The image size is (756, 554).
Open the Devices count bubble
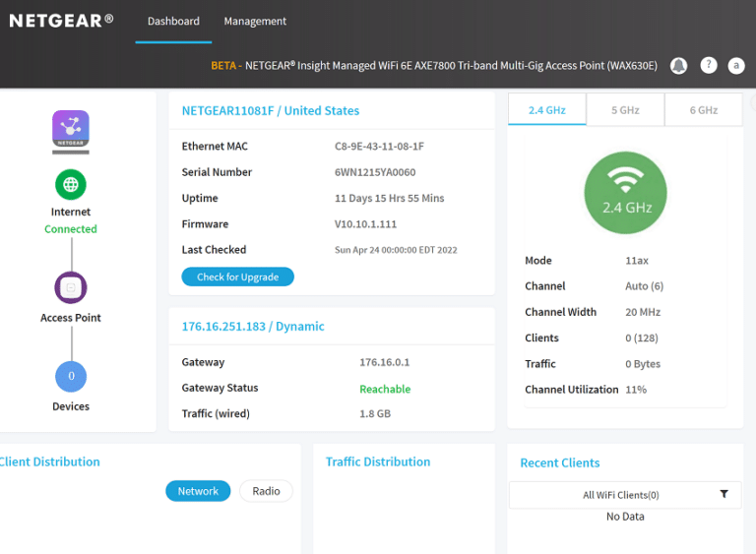71,376
